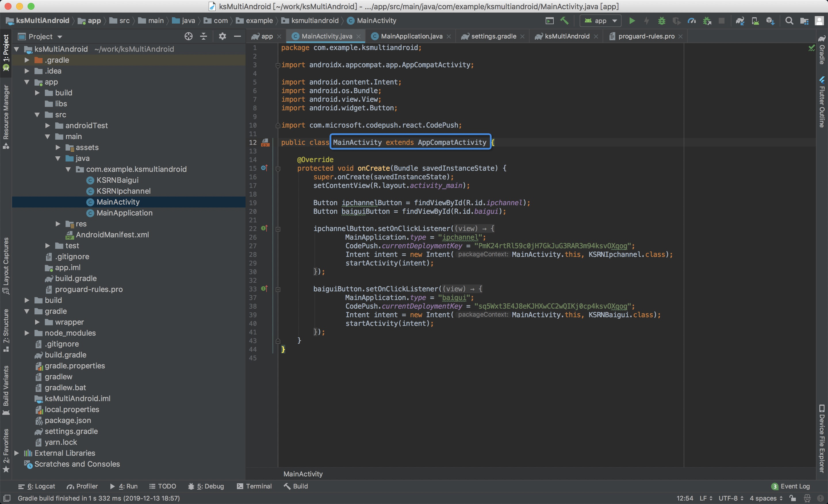Click the Make Project hammer icon
Image resolution: width=828 pixels, height=504 pixels.
[x=564, y=21]
